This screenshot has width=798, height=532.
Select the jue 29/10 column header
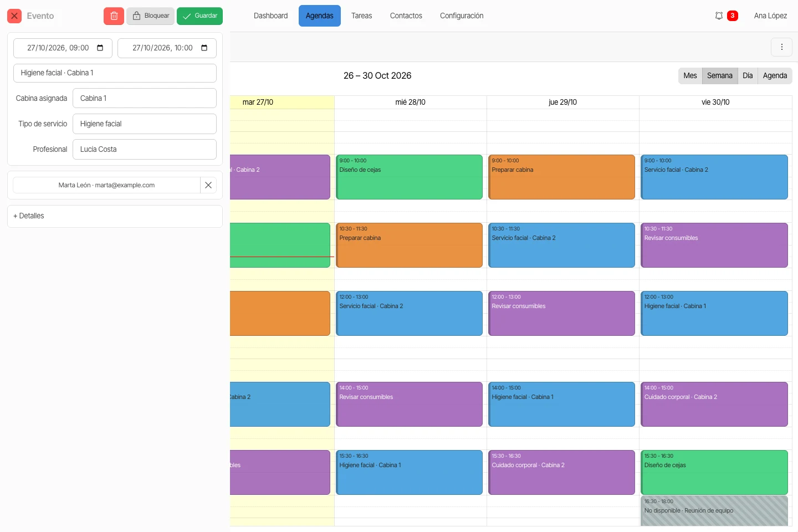[x=562, y=103]
